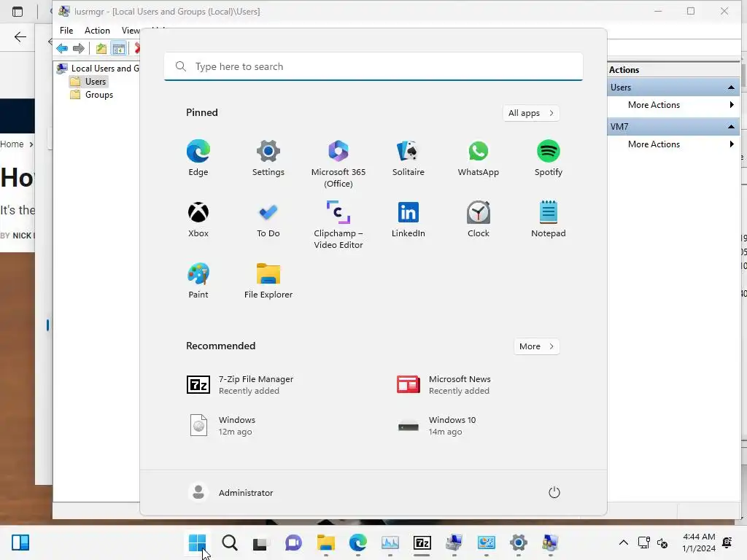The height and width of the screenshot is (560, 747).
Task: Click browser back arrow in background window
Action: click(20, 36)
